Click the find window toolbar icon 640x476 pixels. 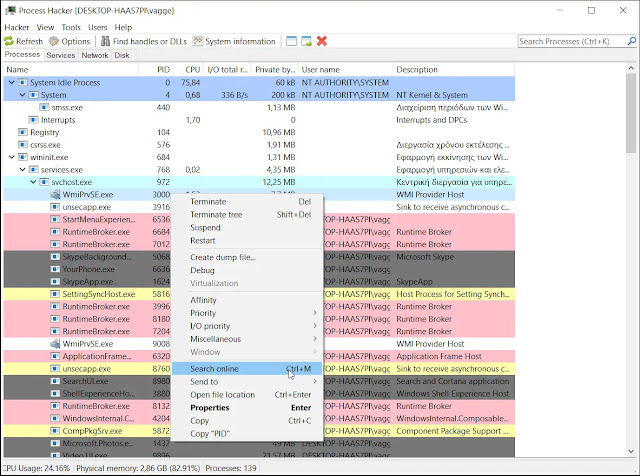(291, 41)
